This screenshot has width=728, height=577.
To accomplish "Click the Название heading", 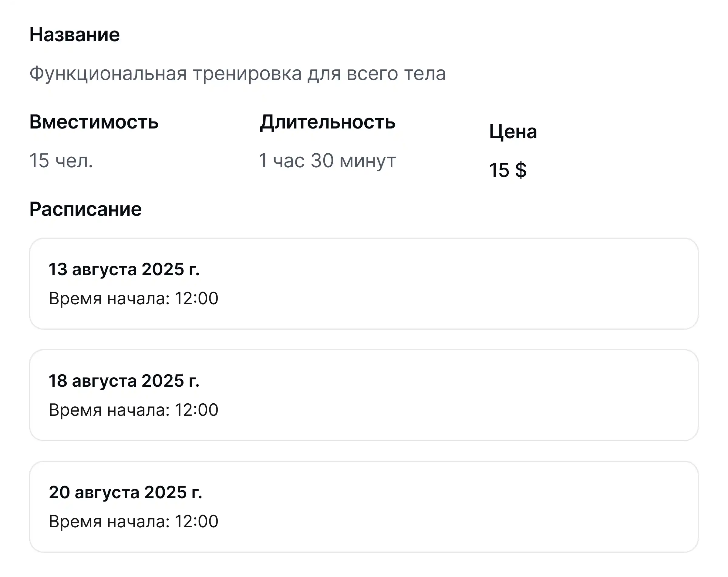I will tap(75, 35).
